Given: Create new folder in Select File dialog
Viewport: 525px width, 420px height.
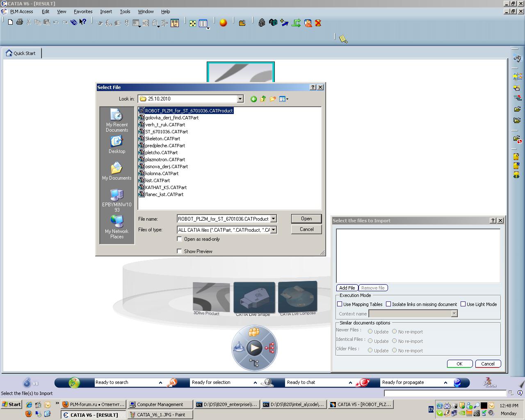Looking at the screenshot, I should click(273, 99).
